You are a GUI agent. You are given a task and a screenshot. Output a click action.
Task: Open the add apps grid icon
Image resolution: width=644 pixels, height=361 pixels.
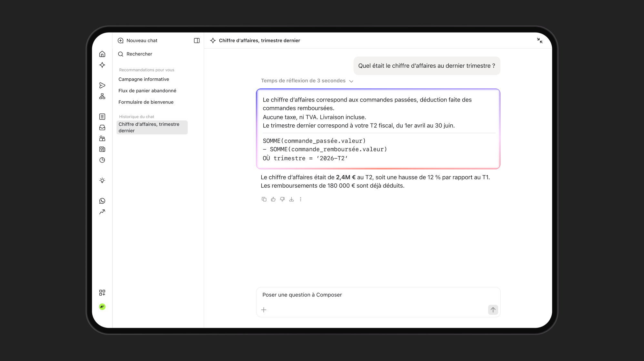point(102,293)
